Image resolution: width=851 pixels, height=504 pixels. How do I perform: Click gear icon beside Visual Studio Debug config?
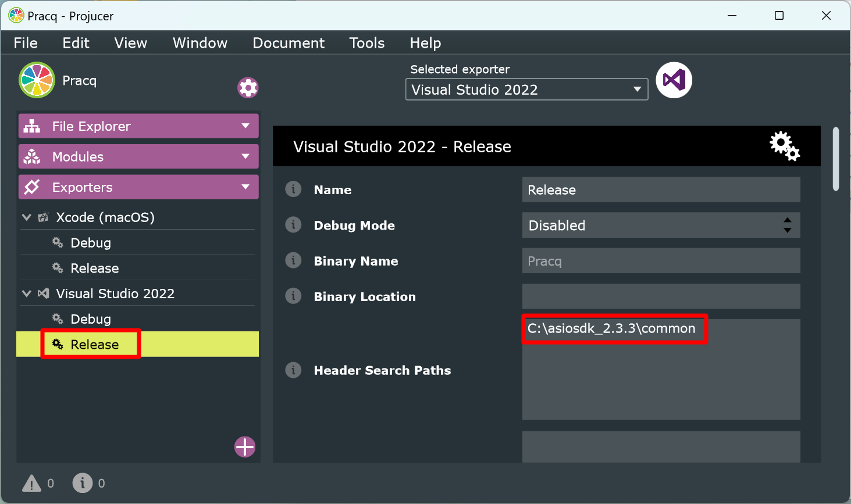point(57,319)
